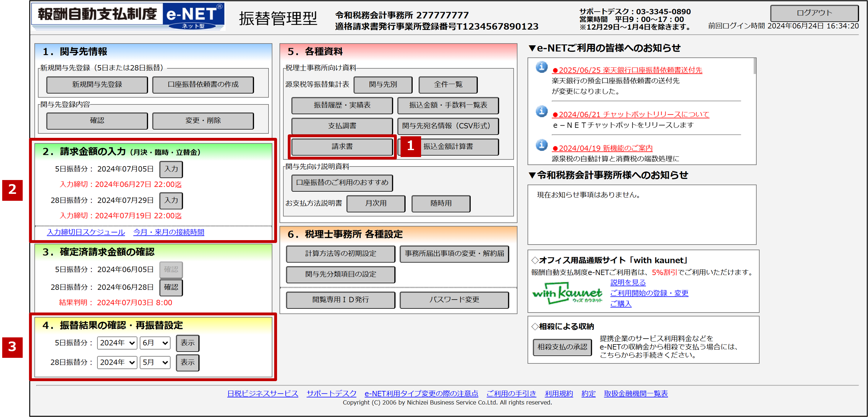Image resolution: width=868 pixels, height=417 pixels.
Task: Click the notices panel scrollbar
Action: pos(755,66)
